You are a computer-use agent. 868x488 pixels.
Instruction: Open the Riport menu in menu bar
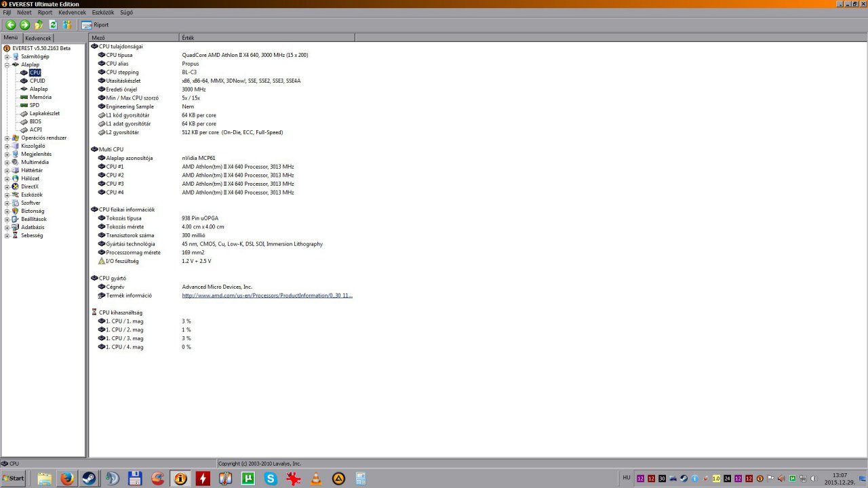coord(45,12)
